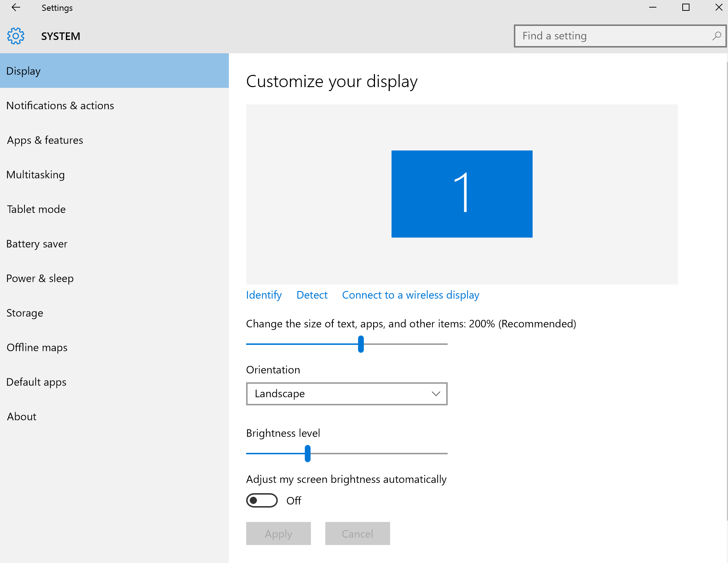Switch to Tablet mode settings
728x563 pixels.
114,209
